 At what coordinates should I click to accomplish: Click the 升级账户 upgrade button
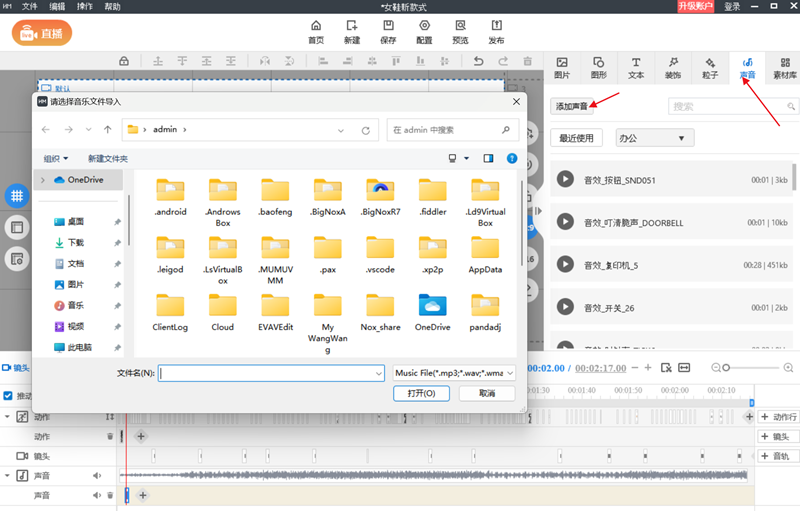(x=695, y=6)
